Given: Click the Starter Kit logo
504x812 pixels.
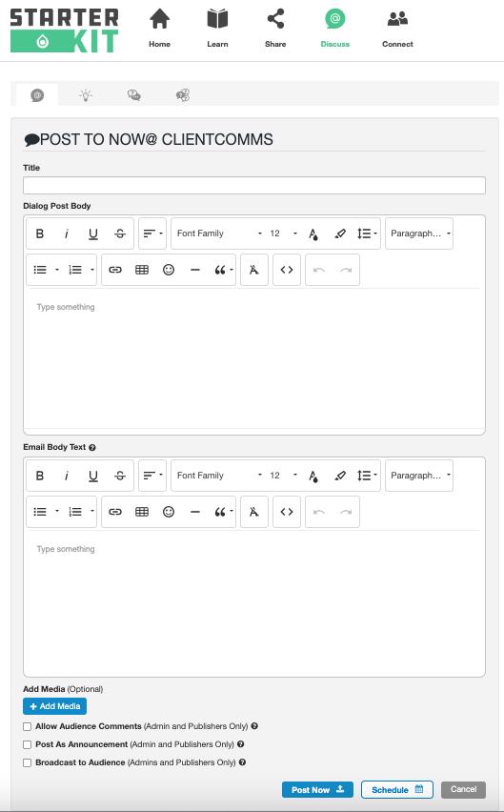Looking at the screenshot, I should [64, 30].
